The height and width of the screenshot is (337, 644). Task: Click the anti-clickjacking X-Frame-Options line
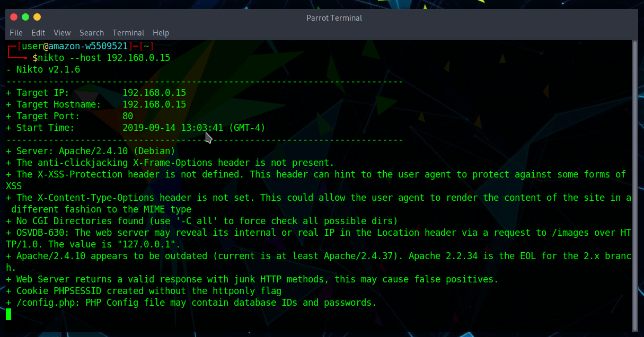pyautogui.click(x=170, y=163)
